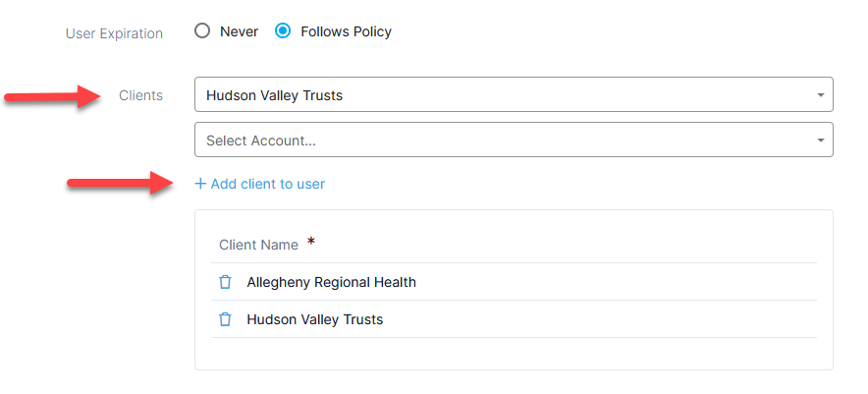The width and height of the screenshot is (868, 394).
Task: Click the red arrow pointing at Add client
Action: tap(120, 183)
